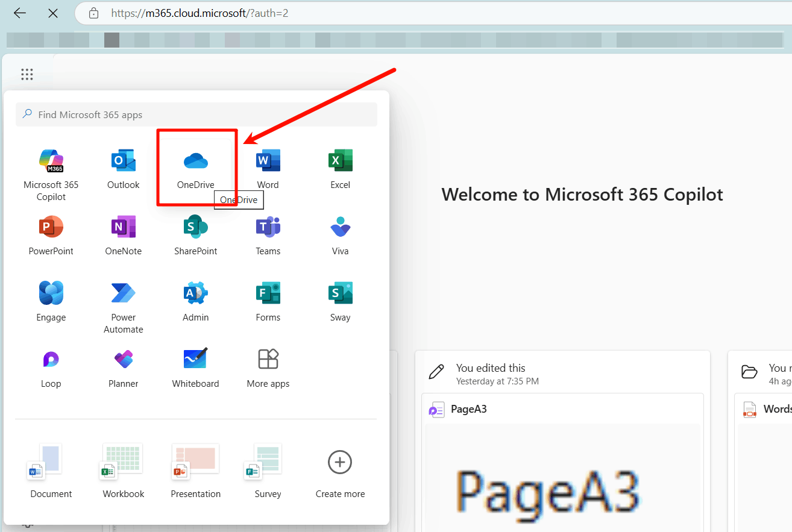Open SharePoint app
This screenshot has width=792, height=532.
pyautogui.click(x=196, y=235)
